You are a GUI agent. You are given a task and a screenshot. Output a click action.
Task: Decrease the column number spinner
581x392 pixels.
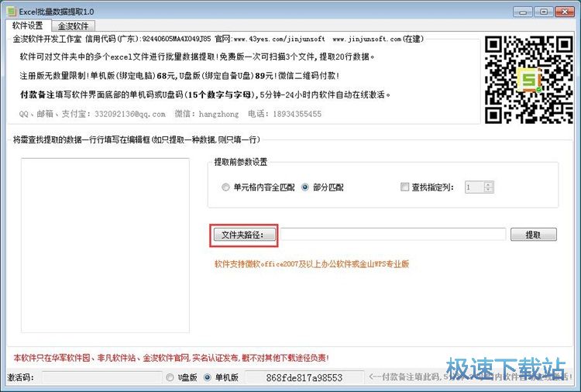pyautogui.click(x=488, y=190)
